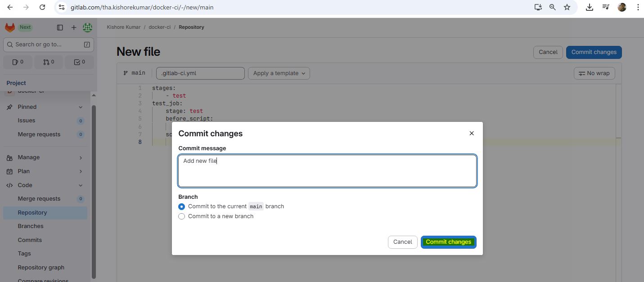Image resolution: width=644 pixels, height=282 pixels.
Task: Open assigned issues counter icon
Action: point(18,62)
